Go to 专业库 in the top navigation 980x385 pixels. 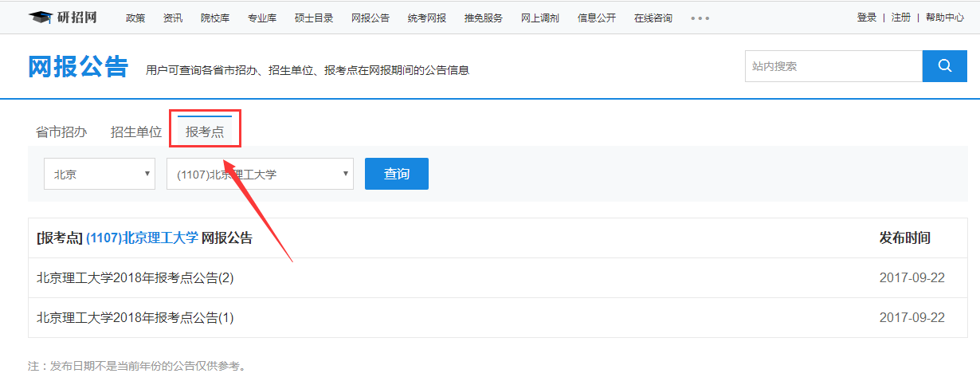[262, 18]
